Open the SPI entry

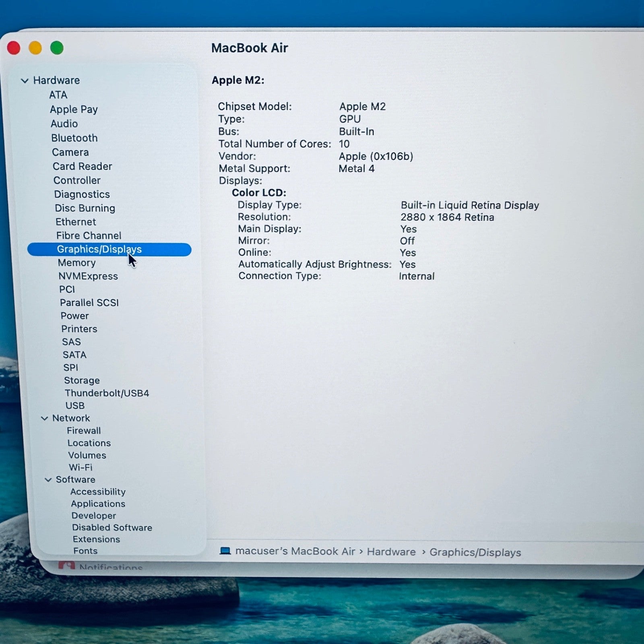click(x=71, y=367)
